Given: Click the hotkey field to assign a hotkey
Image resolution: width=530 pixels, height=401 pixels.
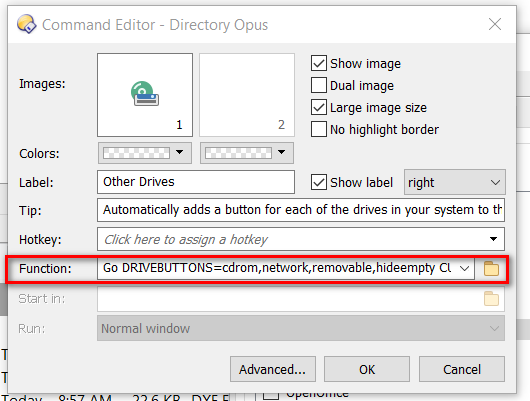Looking at the screenshot, I should (292, 239).
